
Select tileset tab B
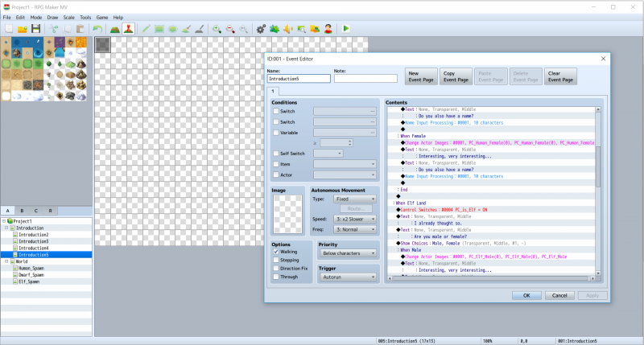click(22, 211)
